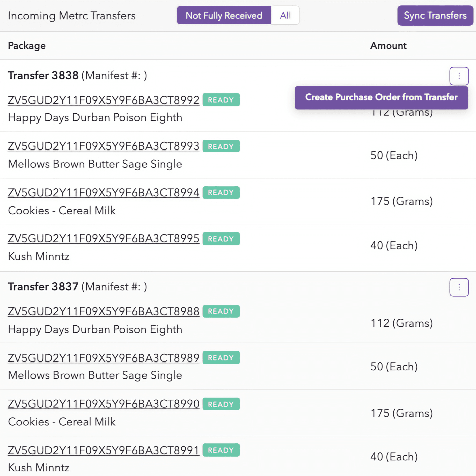Open package ZV5GUD2Y11F09X5Y9F6BA3CT8990

coord(103,404)
